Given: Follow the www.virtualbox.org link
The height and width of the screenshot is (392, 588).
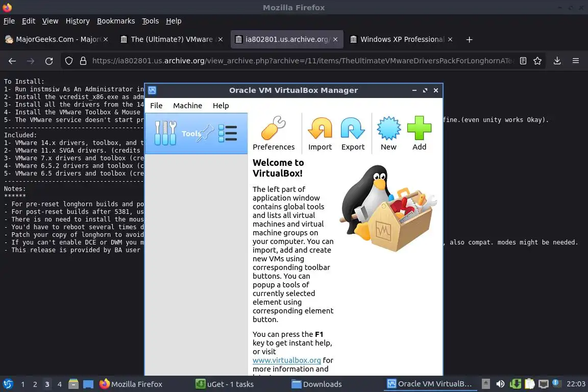Looking at the screenshot, I should (x=286, y=360).
